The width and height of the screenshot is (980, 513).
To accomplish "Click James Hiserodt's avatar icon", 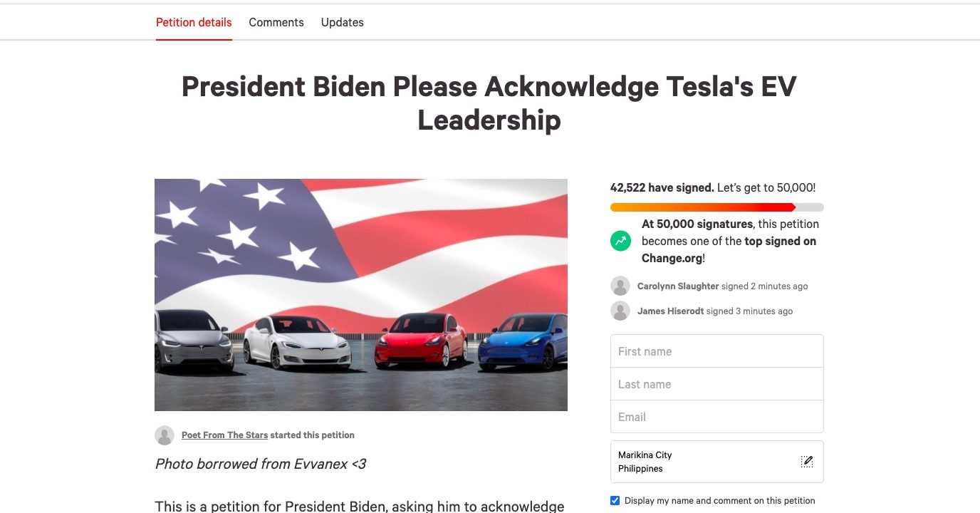I will 620,311.
